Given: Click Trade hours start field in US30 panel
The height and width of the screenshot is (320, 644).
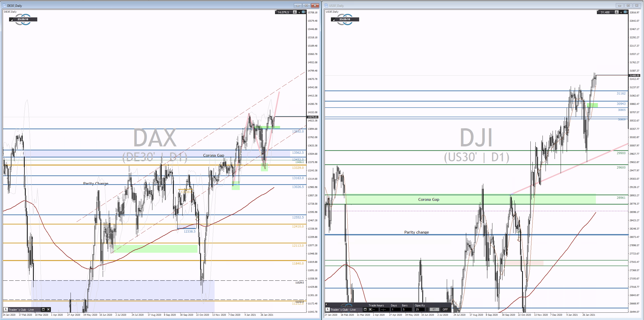Looking at the screenshot, I should pyautogui.click(x=376, y=310).
